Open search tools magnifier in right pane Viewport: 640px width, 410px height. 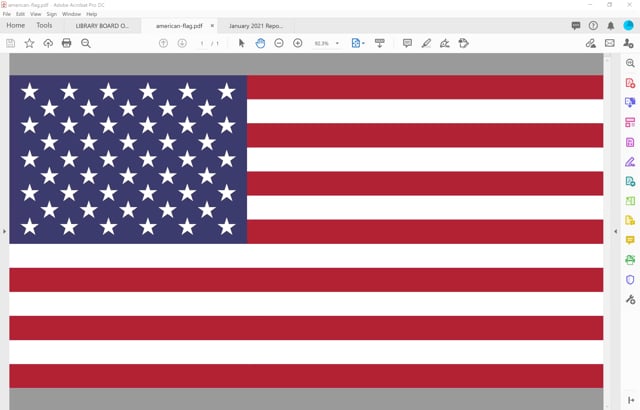click(630, 63)
